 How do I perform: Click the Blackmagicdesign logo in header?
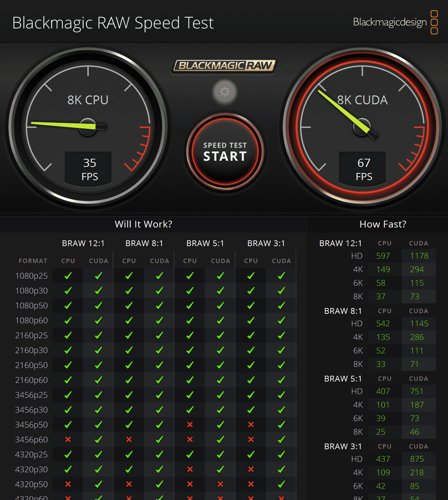(x=395, y=22)
